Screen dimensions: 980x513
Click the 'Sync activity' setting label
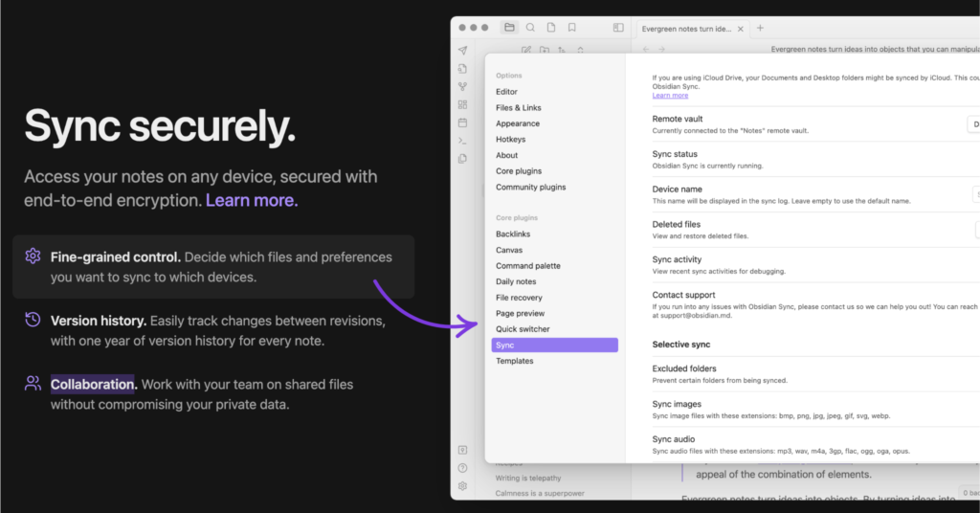[677, 259]
